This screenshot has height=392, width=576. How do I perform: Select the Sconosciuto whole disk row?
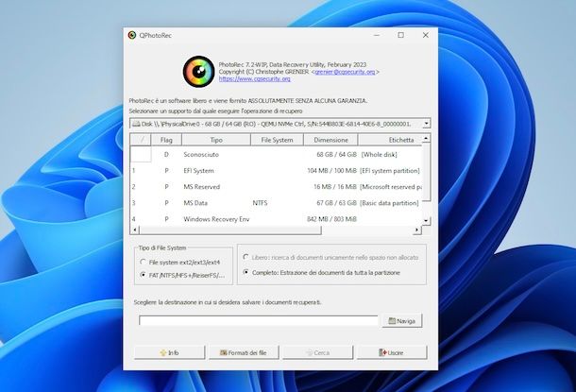pos(276,155)
